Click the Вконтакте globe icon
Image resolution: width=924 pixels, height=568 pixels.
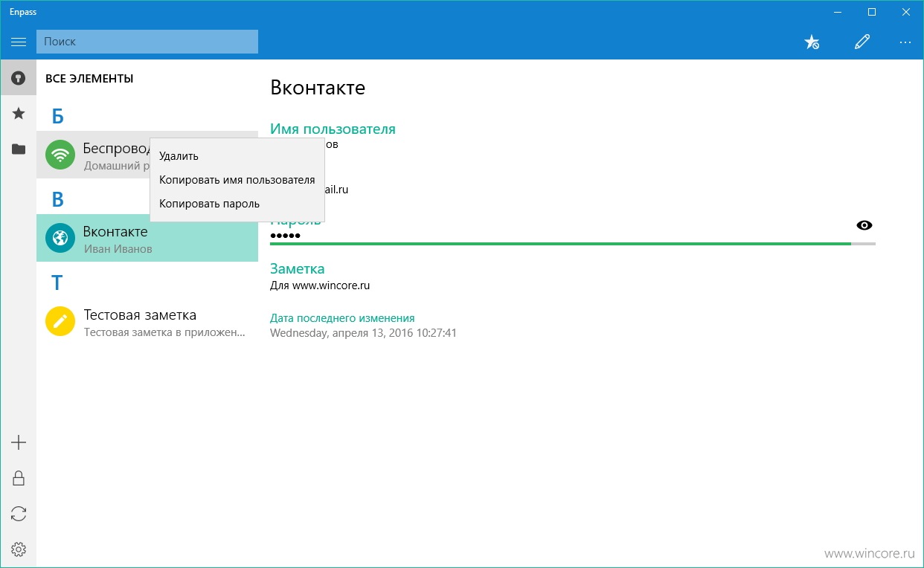click(x=60, y=238)
